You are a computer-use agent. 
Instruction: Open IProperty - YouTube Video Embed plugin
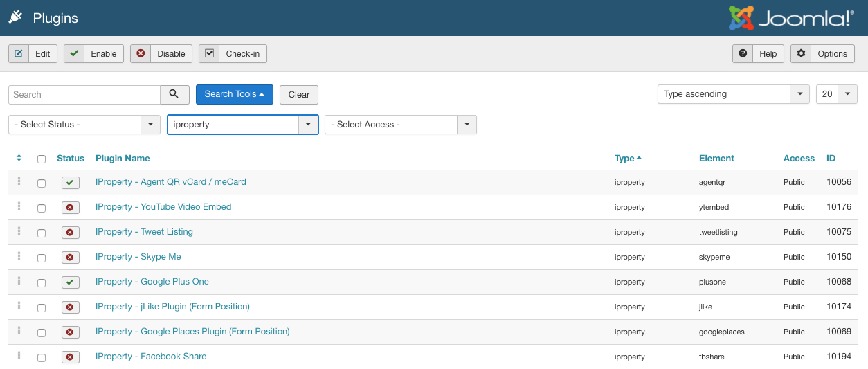click(x=163, y=207)
